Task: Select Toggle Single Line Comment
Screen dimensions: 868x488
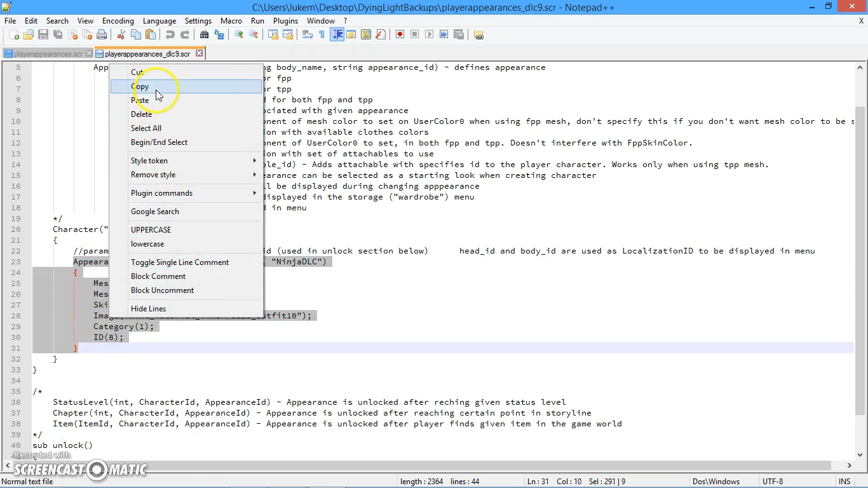Action: click(186, 262)
